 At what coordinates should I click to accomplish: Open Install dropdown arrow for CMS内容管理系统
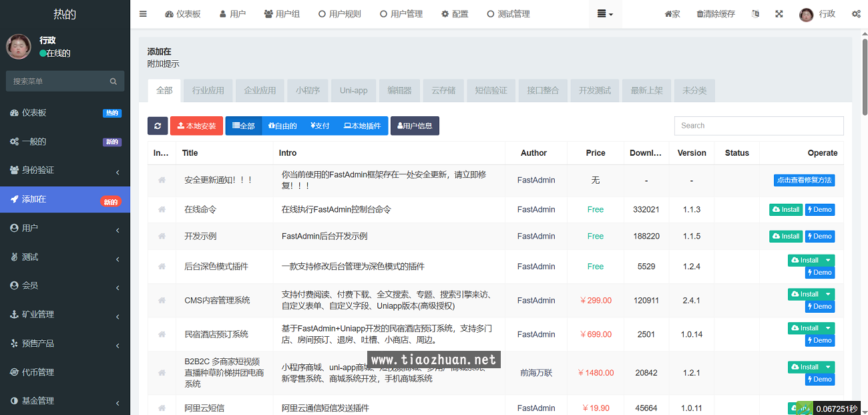[829, 294]
